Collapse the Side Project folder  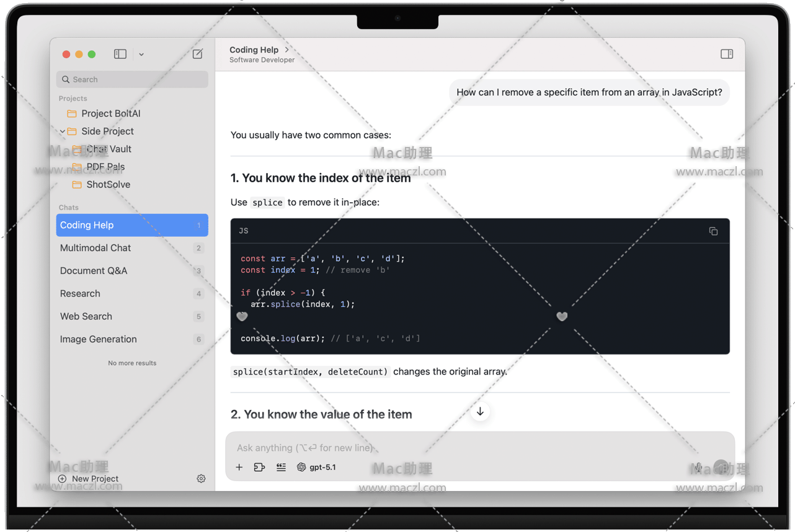pyautogui.click(x=63, y=131)
